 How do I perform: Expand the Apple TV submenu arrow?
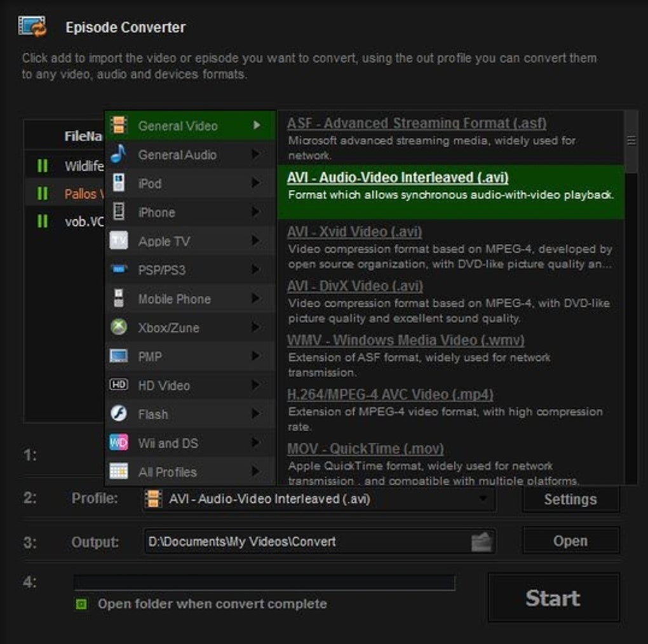pos(256,241)
